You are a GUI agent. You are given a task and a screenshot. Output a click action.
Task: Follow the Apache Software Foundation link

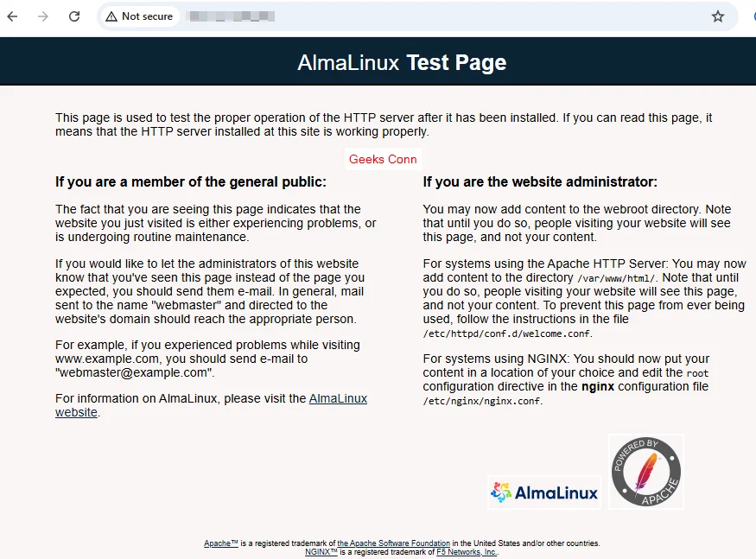click(394, 543)
